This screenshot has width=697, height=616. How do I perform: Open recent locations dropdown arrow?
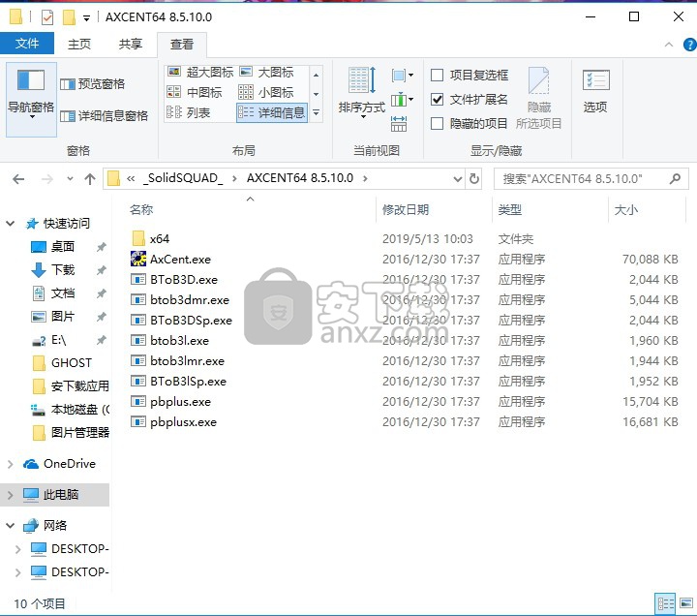[x=70, y=179]
